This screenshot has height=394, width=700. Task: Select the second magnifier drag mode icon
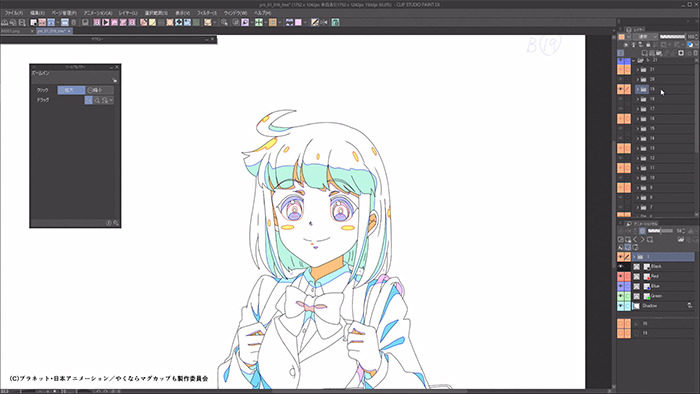tap(97, 100)
